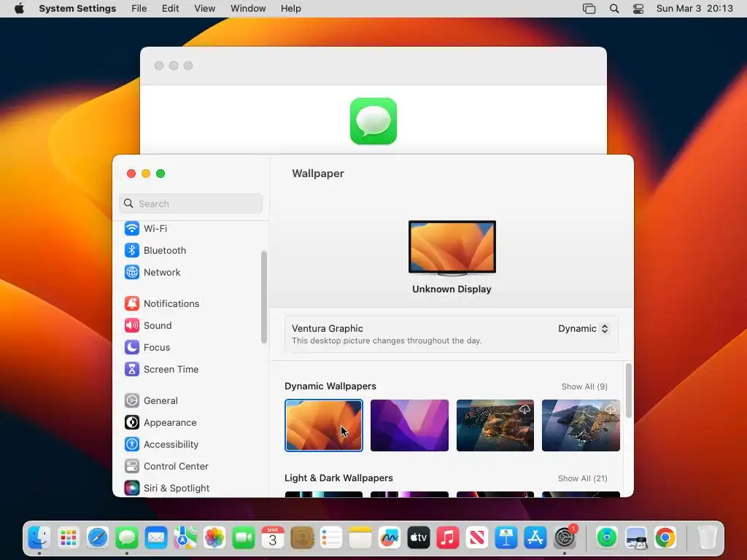
Task: Open Trash from the Dock
Action: point(708,537)
